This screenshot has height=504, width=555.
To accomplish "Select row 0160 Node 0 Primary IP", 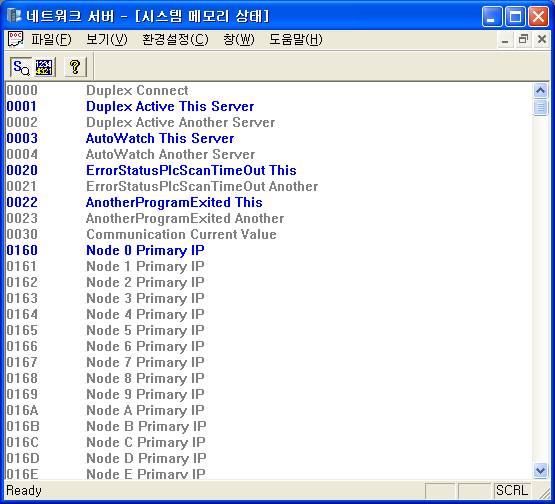I will point(269,250).
